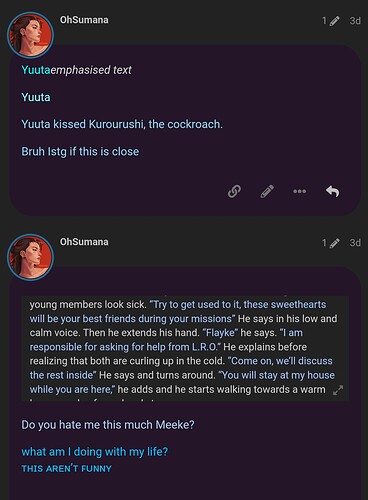Click the text 'Yuuta kissed Kurourushi, the cockroach.'
The image size is (368, 500).
click(122, 124)
